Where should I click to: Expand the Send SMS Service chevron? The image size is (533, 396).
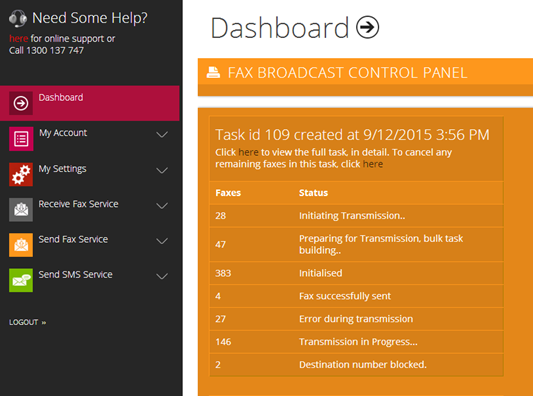pos(162,276)
